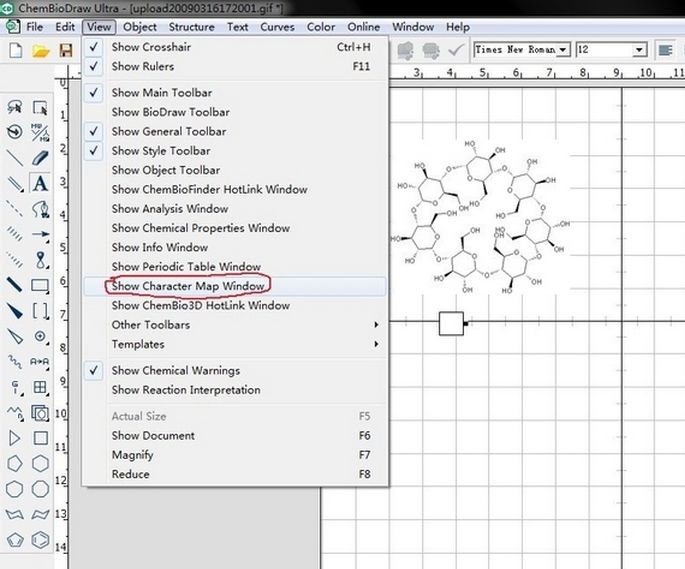Select the Hollow Wedge bond tool
Screen dimensions: 685x569
(x=14, y=336)
